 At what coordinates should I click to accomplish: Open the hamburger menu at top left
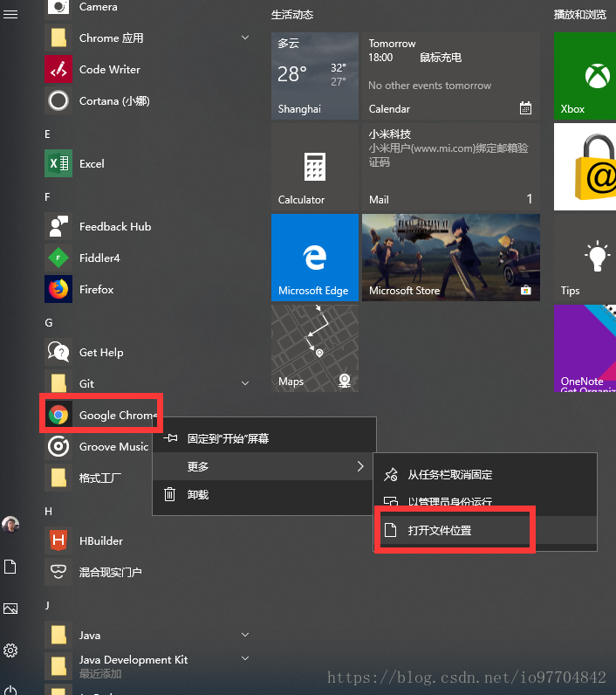tap(10, 15)
